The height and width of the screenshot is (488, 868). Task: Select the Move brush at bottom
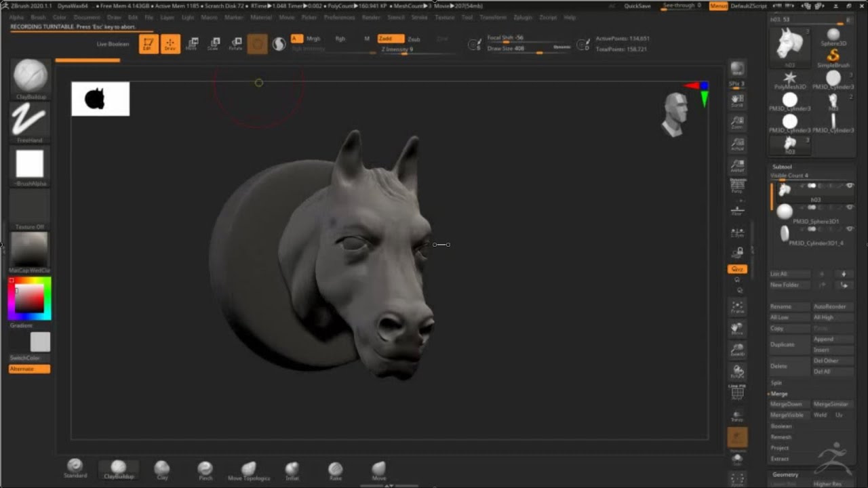tap(379, 470)
